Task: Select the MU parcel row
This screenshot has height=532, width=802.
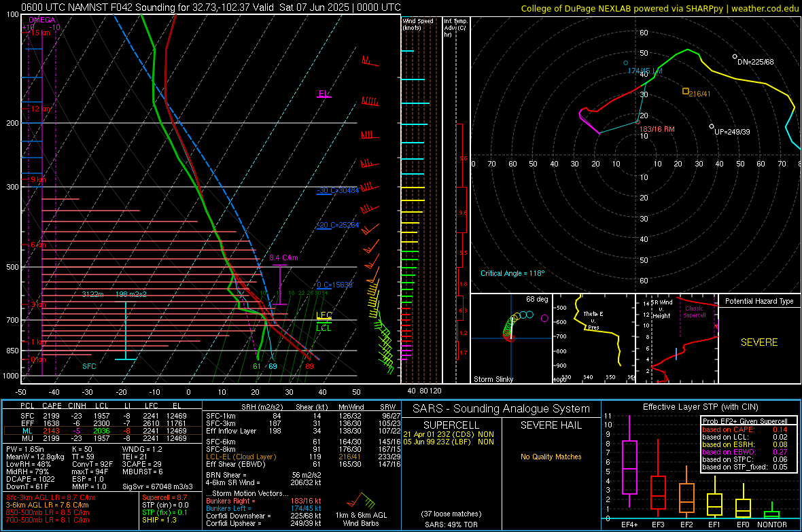Action: [x=103, y=438]
